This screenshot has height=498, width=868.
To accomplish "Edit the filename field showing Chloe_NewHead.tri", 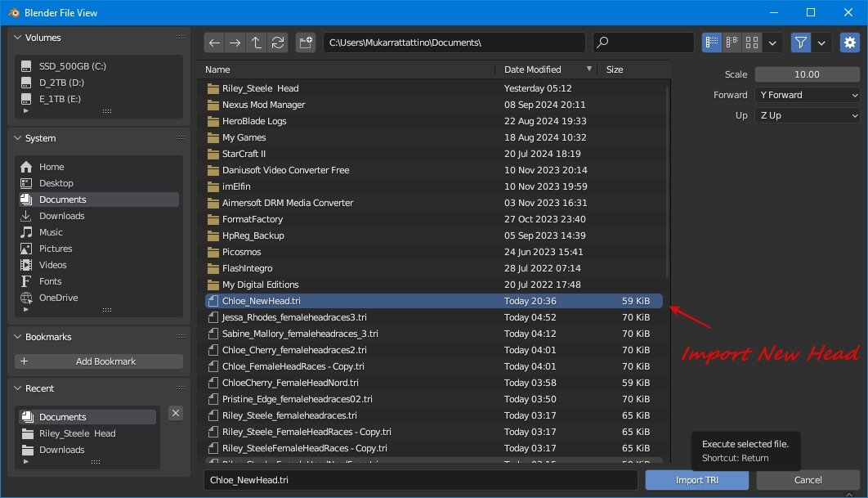I will click(421, 480).
